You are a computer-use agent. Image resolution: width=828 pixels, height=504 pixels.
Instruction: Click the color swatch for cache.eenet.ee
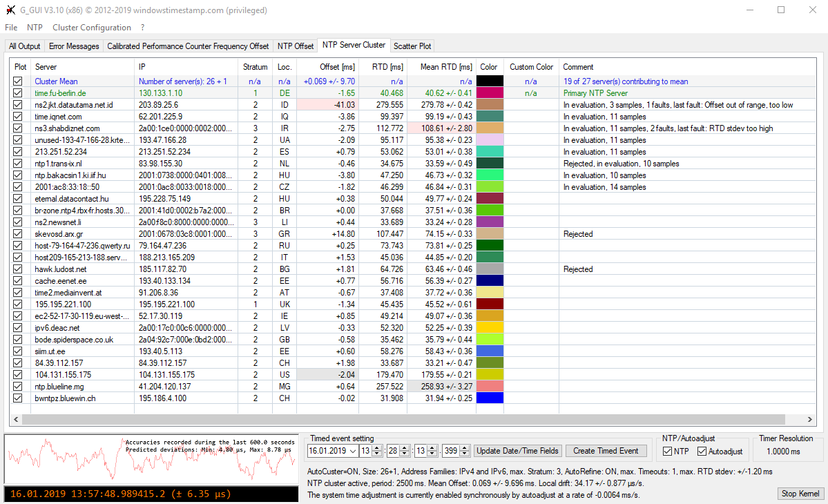(x=490, y=281)
